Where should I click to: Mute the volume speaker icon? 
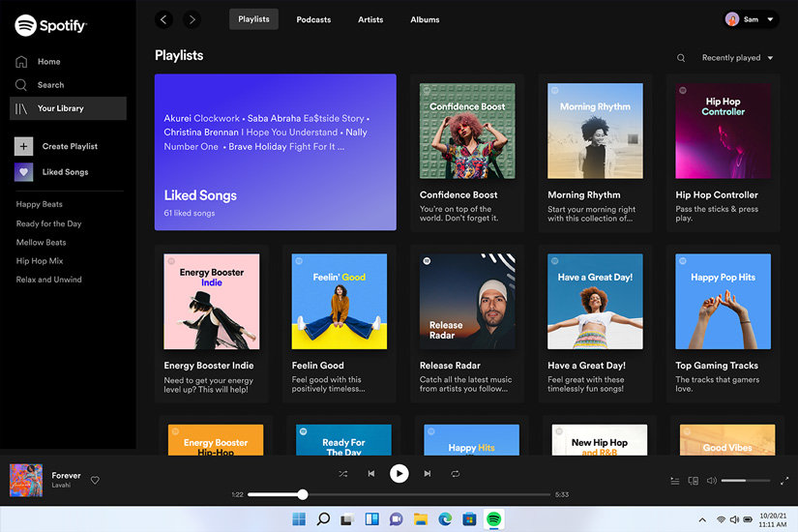tap(712, 481)
